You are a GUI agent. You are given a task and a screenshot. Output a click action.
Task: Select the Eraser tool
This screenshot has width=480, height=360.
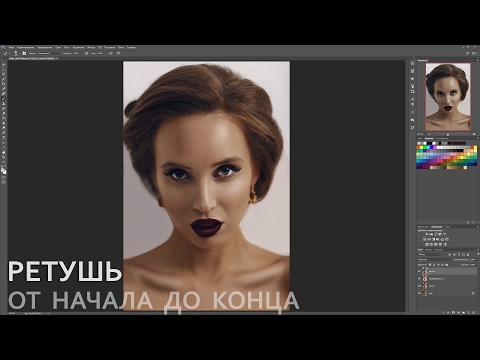[x=4, y=113]
